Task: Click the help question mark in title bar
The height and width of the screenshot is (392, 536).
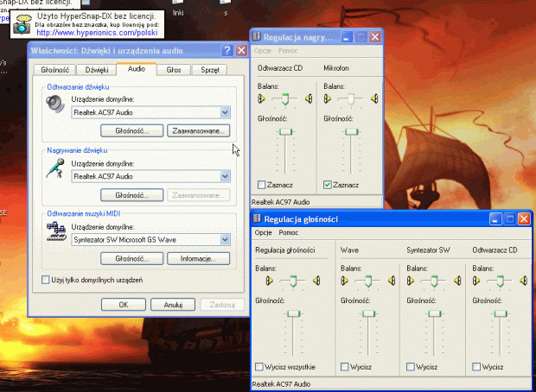Action: [227, 51]
